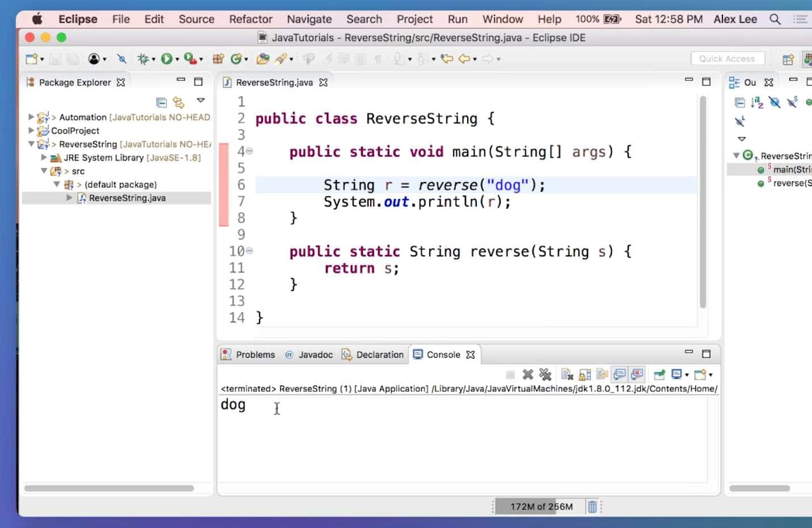Expand the Automation project node

pos(30,117)
